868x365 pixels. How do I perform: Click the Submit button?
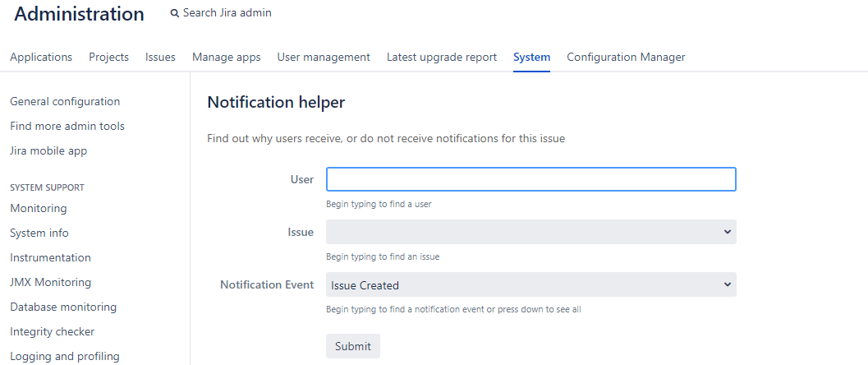pyautogui.click(x=352, y=346)
